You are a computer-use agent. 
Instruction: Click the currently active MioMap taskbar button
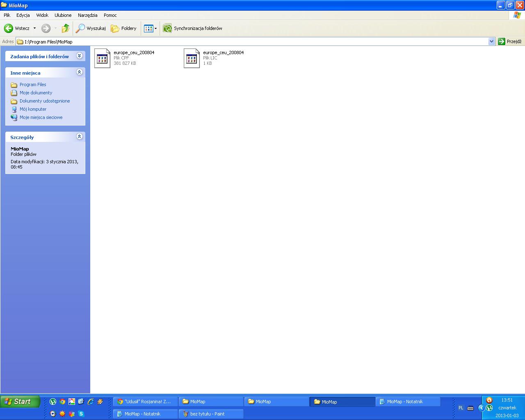(x=342, y=402)
